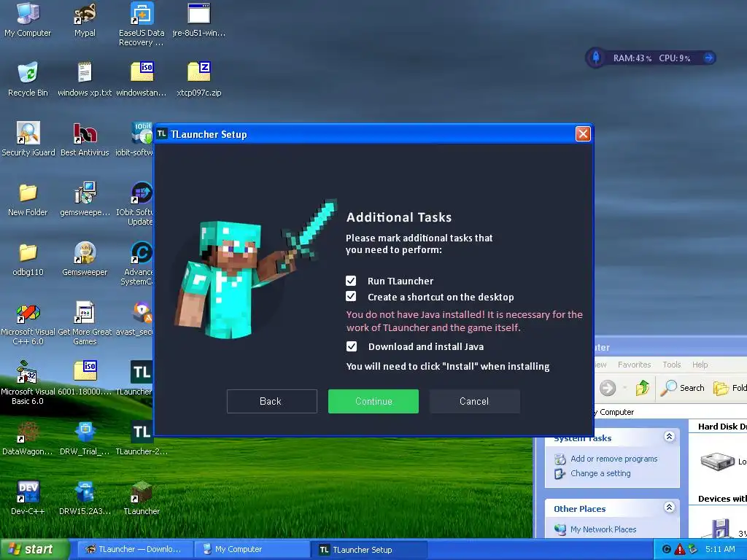This screenshot has width=747, height=560.
Task: Select the 6001.18000 ISO file icon
Action: pos(85,378)
